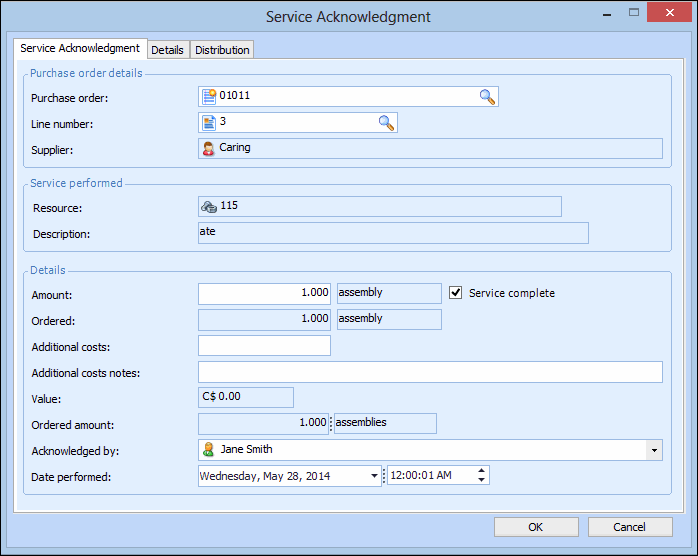698x556 pixels.
Task: Switch to the Details tab
Action: tap(167, 50)
